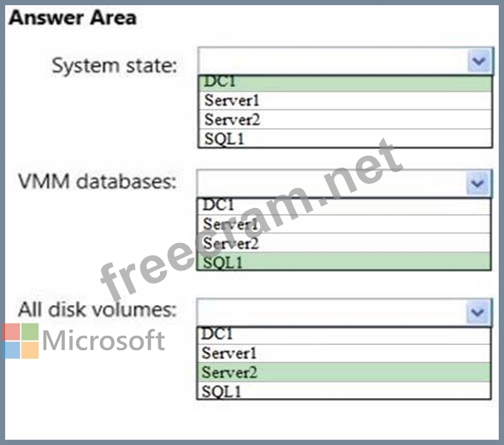
Task: Click the Microsoft logo icon
Action: 21,341
